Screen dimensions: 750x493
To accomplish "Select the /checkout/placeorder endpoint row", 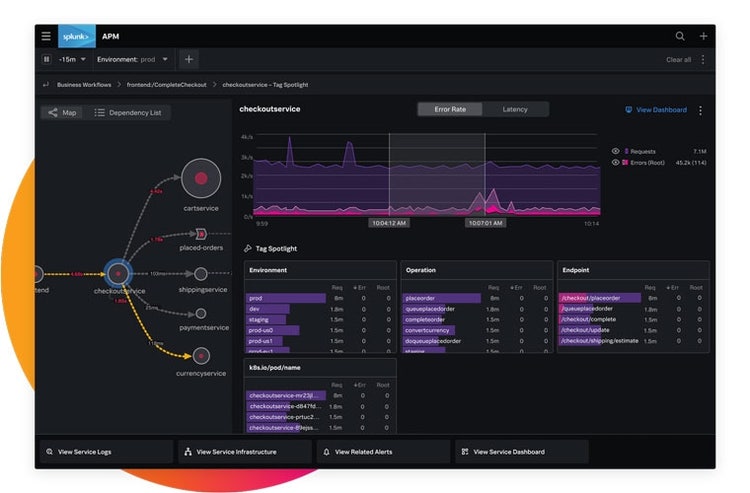I will click(598, 298).
